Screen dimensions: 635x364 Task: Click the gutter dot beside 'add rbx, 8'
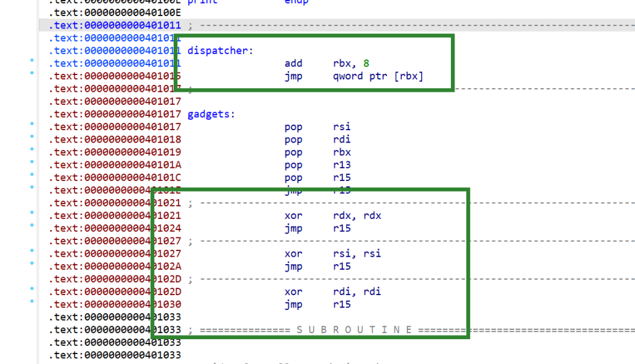point(32,61)
